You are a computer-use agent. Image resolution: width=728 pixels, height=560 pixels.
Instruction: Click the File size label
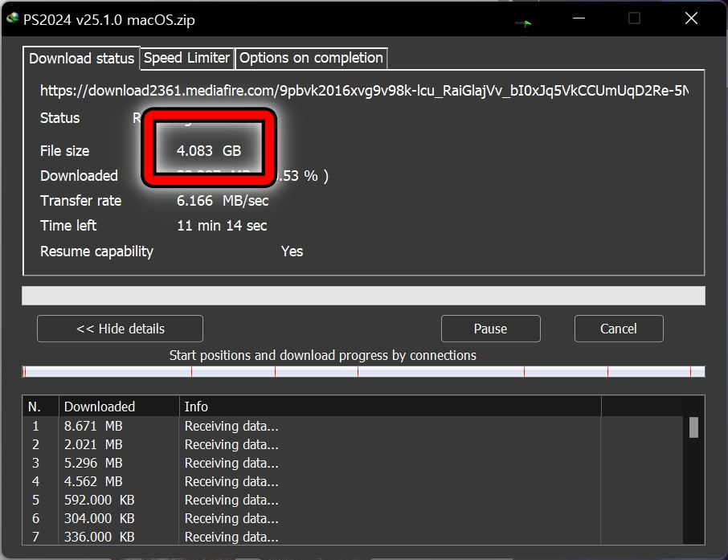pyautogui.click(x=64, y=151)
